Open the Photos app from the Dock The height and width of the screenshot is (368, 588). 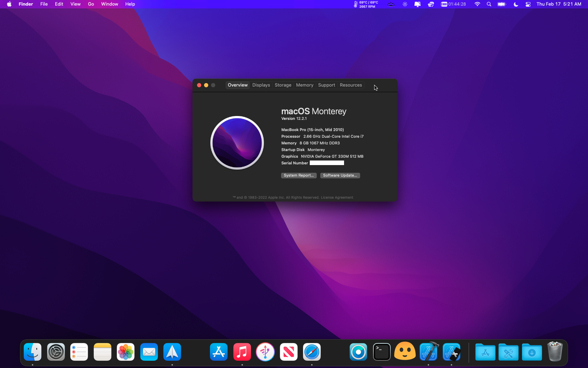coord(126,352)
